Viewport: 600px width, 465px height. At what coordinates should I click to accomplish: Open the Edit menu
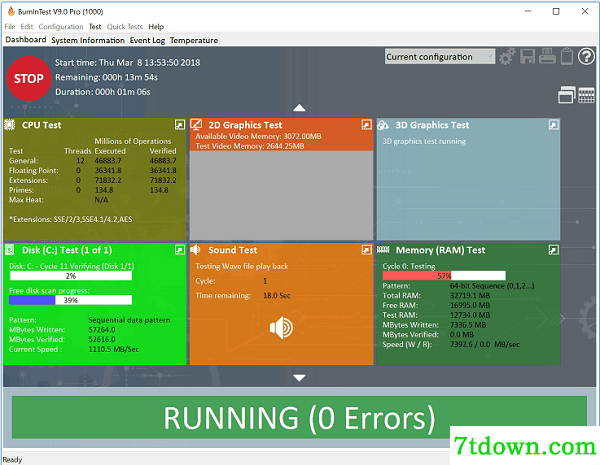26,27
